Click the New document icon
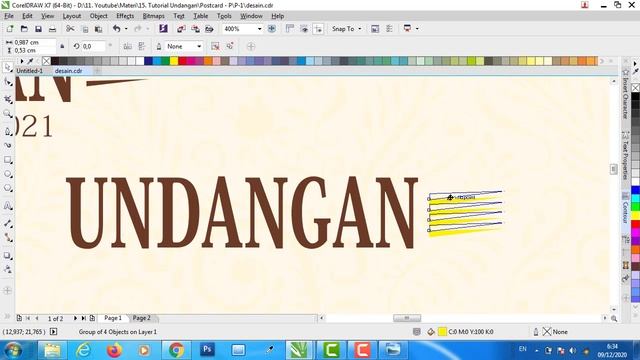 coord(10,29)
